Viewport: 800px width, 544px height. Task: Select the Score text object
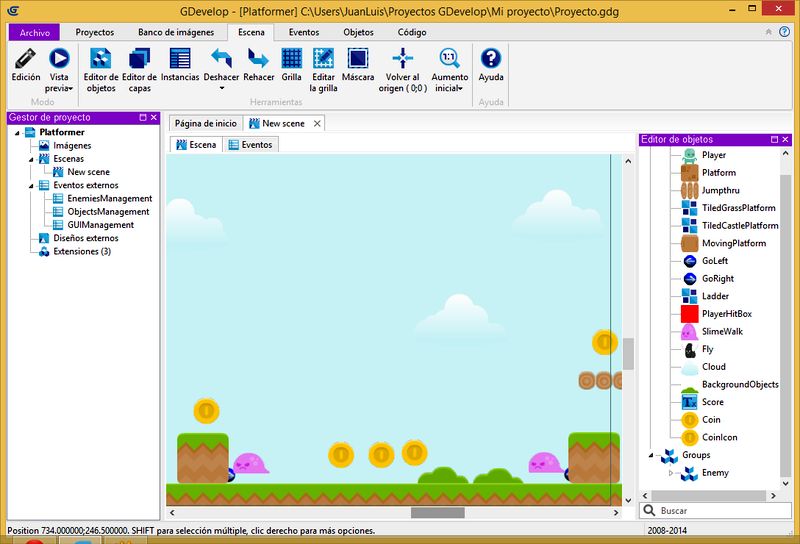tap(712, 402)
